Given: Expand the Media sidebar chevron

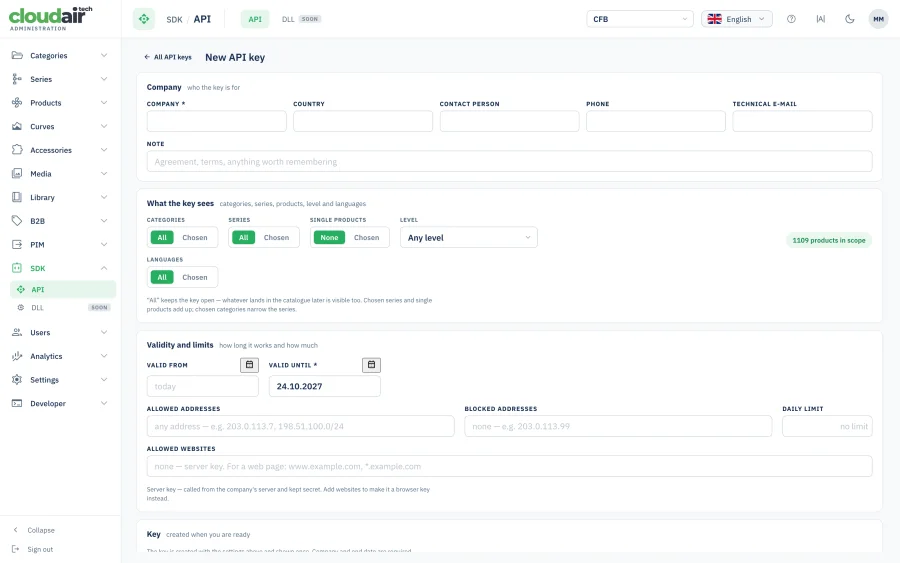Looking at the screenshot, I should point(104,173).
